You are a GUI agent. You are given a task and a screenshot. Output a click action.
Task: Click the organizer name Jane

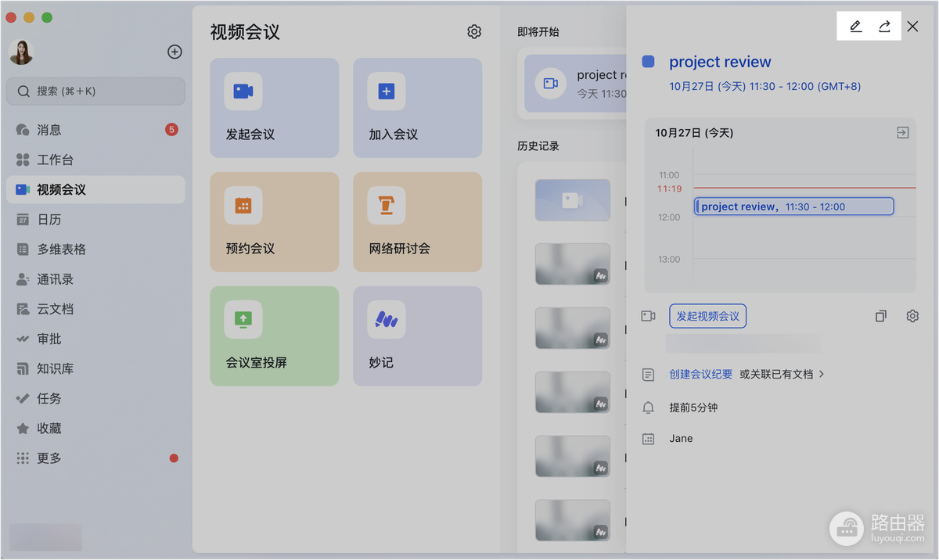tap(681, 439)
